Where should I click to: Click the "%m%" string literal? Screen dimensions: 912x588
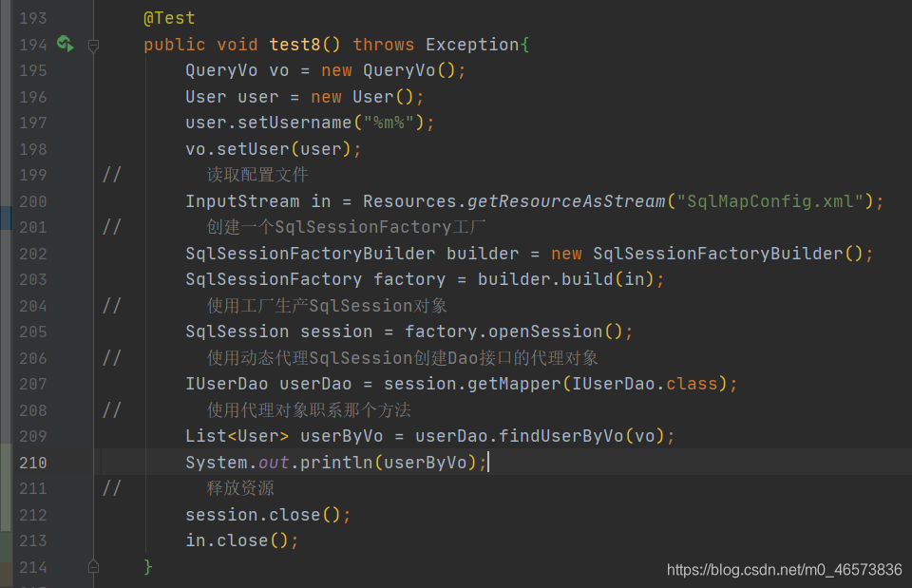pyautogui.click(x=389, y=123)
